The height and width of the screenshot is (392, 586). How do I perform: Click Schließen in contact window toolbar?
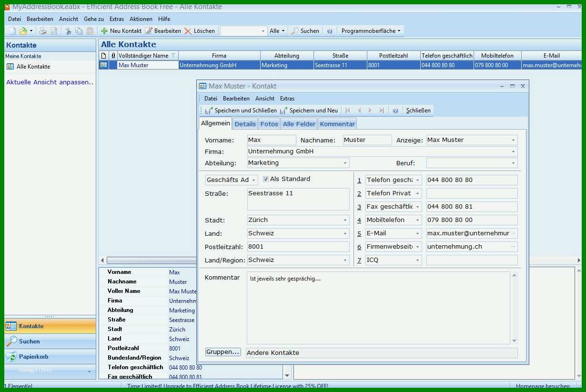(418, 111)
